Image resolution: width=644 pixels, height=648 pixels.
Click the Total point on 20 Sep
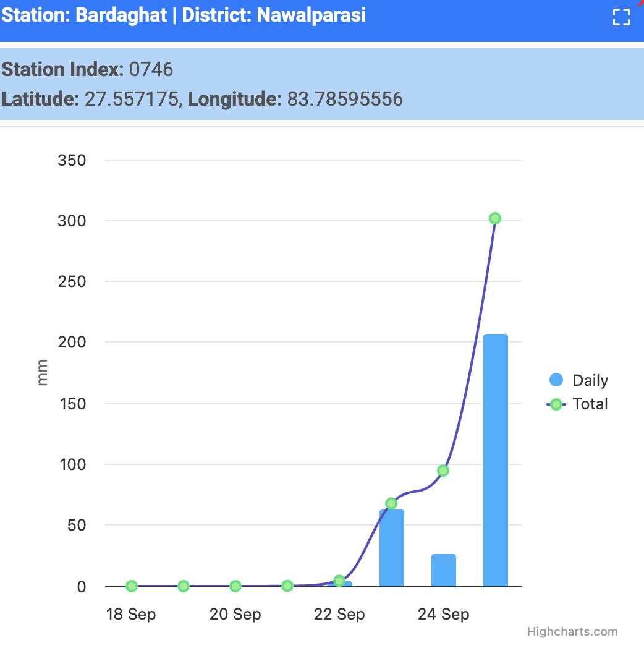[x=235, y=586]
